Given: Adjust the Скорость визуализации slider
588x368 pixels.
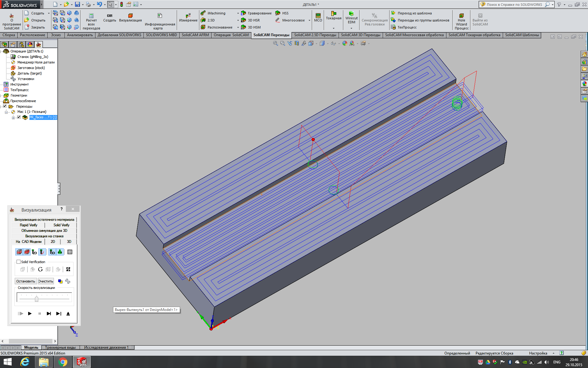Looking at the screenshot, I should (36, 299).
